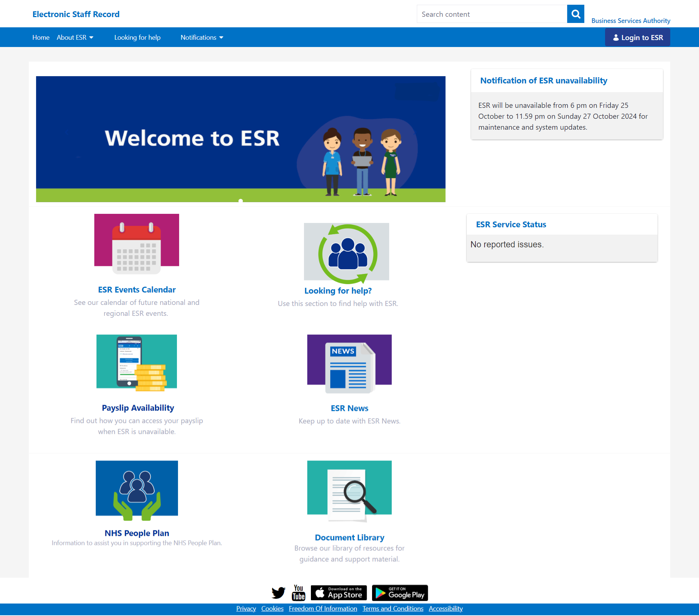The width and height of the screenshot is (699, 616).
Task: Expand the Notifications dropdown menu
Action: point(202,38)
